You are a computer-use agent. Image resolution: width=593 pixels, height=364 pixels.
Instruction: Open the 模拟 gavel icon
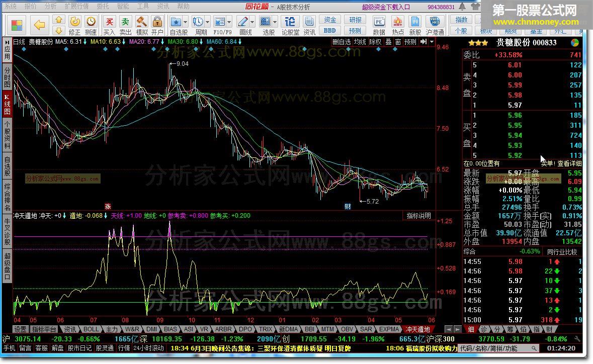pos(142,22)
